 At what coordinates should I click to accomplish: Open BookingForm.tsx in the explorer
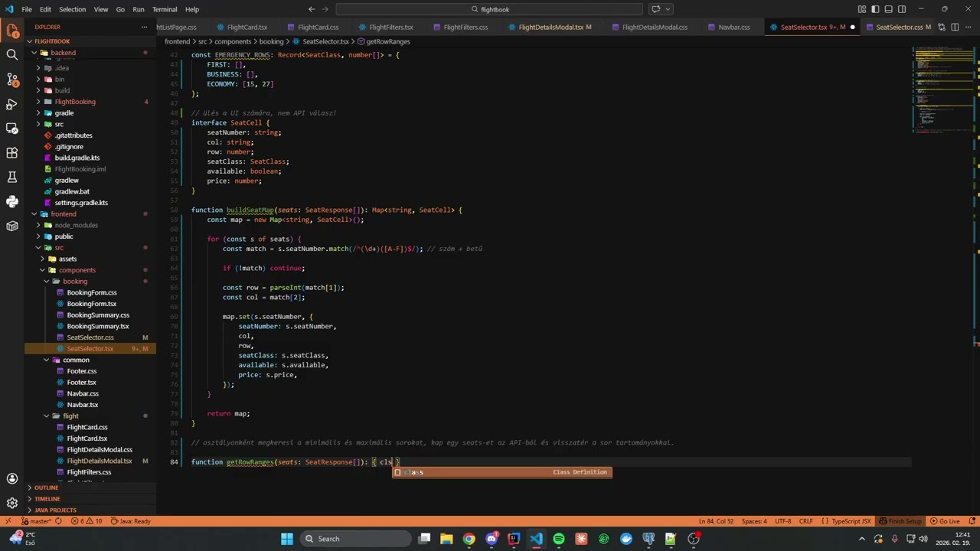pyautogui.click(x=91, y=304)
